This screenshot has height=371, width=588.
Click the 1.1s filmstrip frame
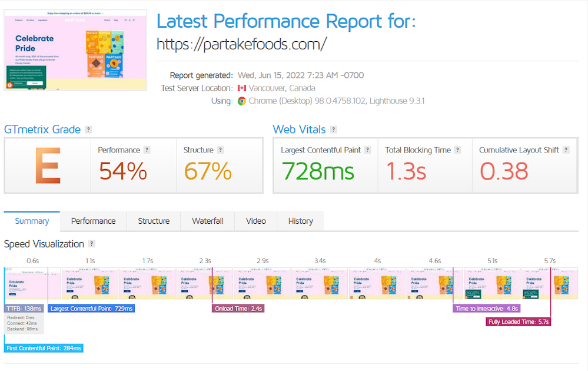point(90,283)
